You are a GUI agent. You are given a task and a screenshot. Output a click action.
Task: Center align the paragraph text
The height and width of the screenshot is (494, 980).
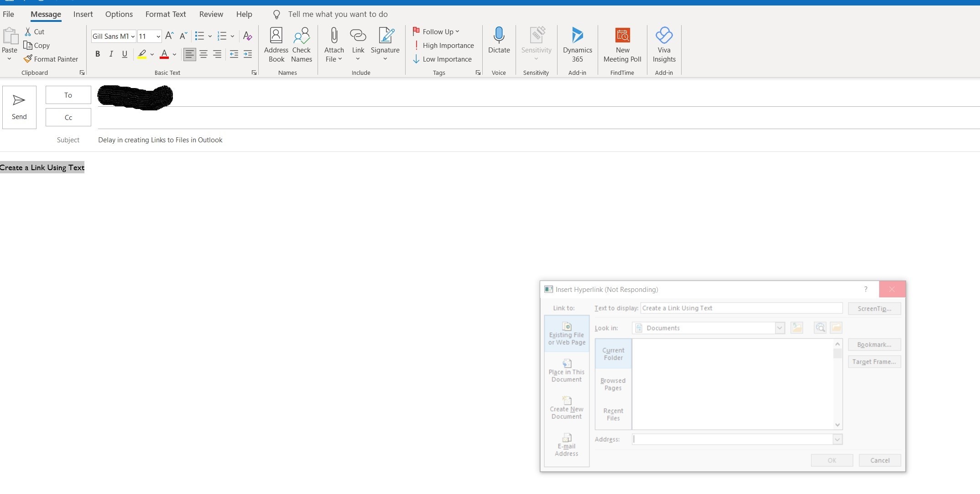tap(203, 54)
